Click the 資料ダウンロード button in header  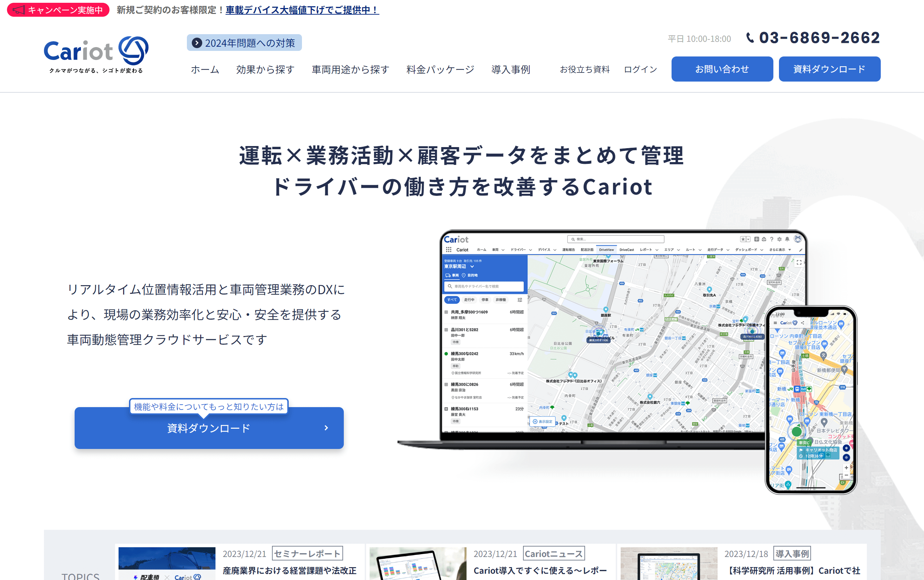click(x=830, y=69)
